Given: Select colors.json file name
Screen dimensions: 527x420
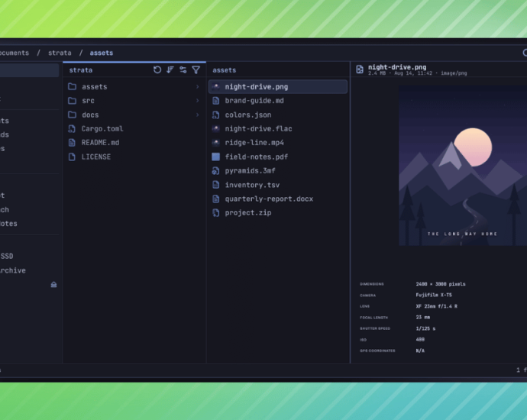Looking at the screenshot, I should coord(248,115).
